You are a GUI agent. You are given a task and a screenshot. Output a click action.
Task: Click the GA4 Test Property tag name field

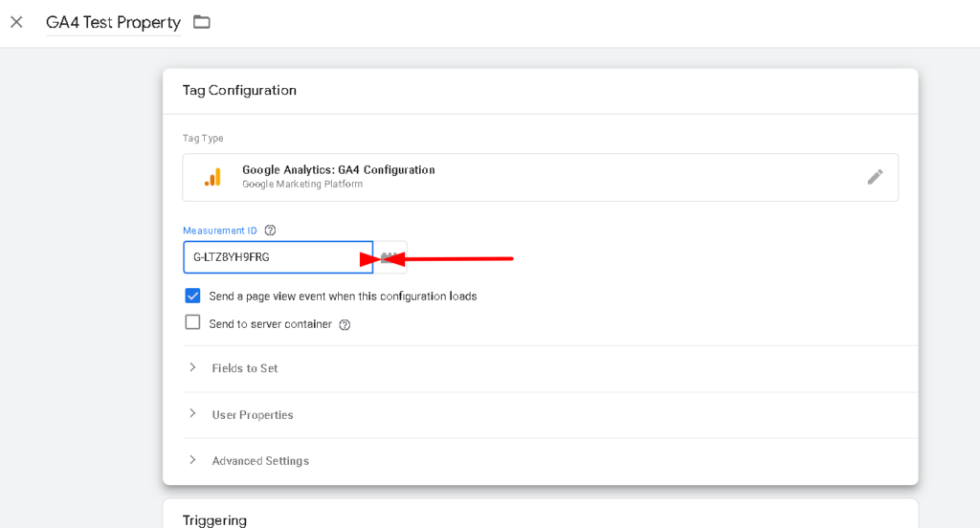click(x=113, y=23)
